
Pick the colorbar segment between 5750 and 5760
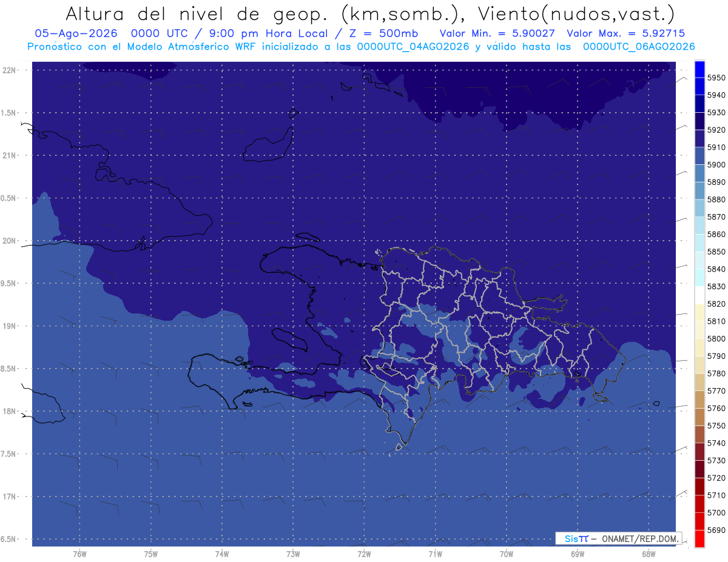(699, 416)
